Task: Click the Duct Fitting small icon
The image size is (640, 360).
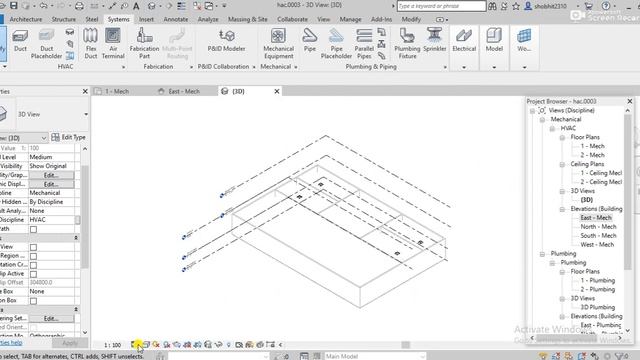Action: tap(70, 32)
